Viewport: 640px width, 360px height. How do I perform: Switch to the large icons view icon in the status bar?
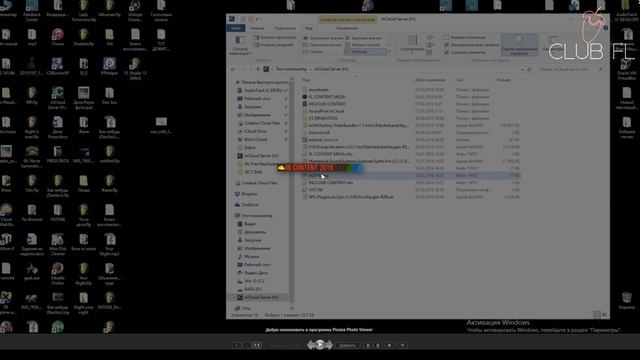coord(604,315)
